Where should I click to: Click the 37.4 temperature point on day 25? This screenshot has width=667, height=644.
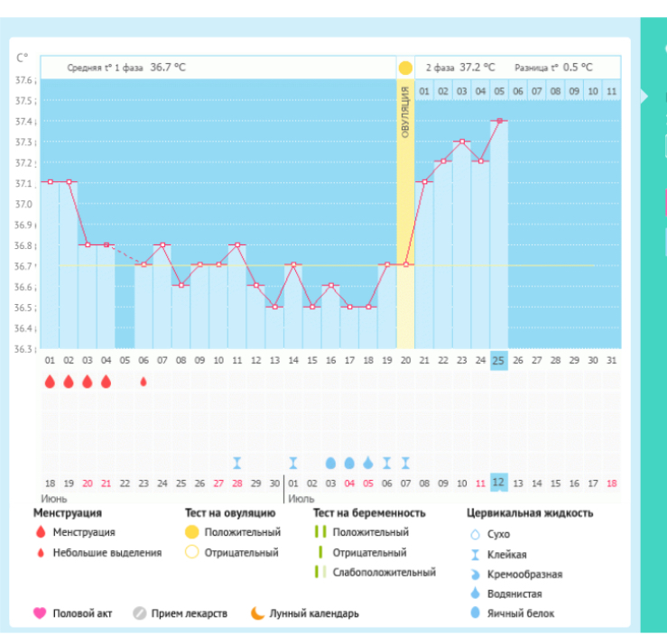tap(499, 120)
